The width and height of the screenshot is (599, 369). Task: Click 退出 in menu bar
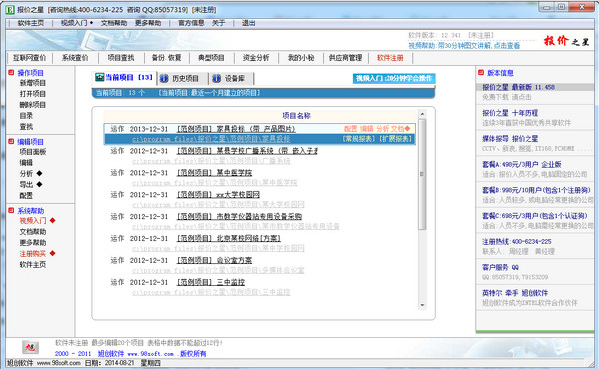coord(249,23)
